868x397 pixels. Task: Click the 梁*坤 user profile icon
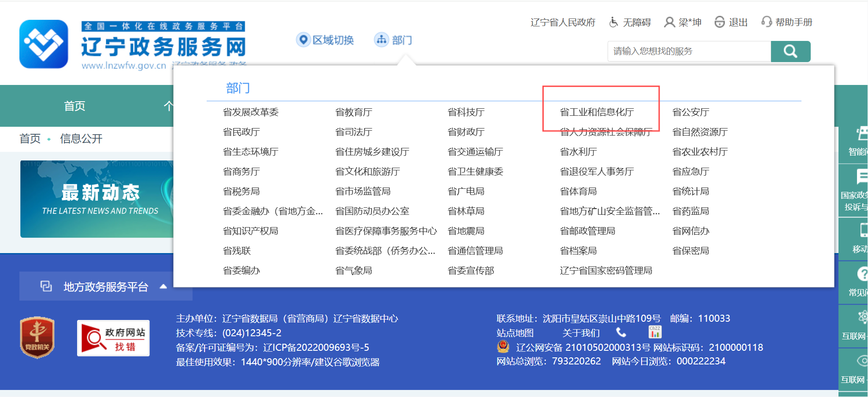[x=669, y=22]
